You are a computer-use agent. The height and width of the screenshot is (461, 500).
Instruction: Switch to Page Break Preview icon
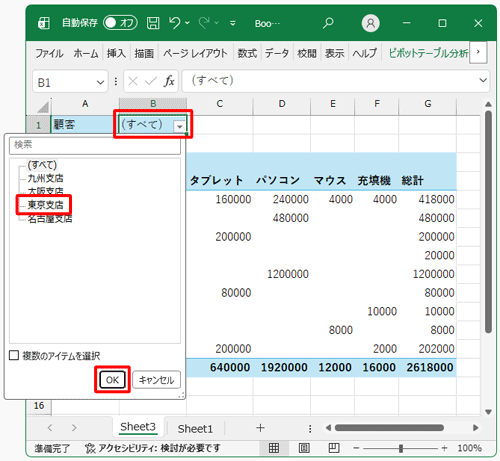334,448
